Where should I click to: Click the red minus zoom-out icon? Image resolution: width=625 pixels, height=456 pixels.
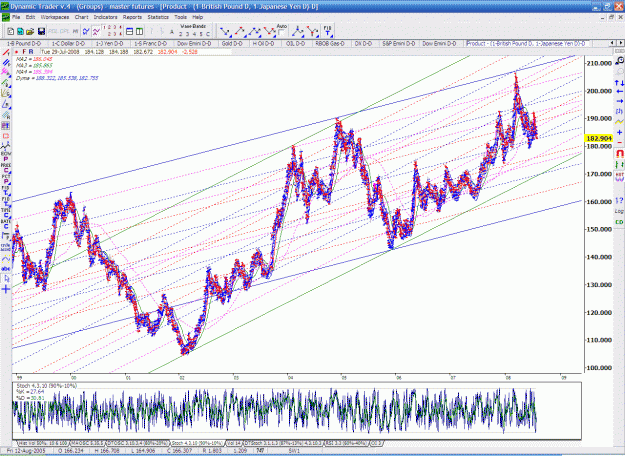pos(619,142)
